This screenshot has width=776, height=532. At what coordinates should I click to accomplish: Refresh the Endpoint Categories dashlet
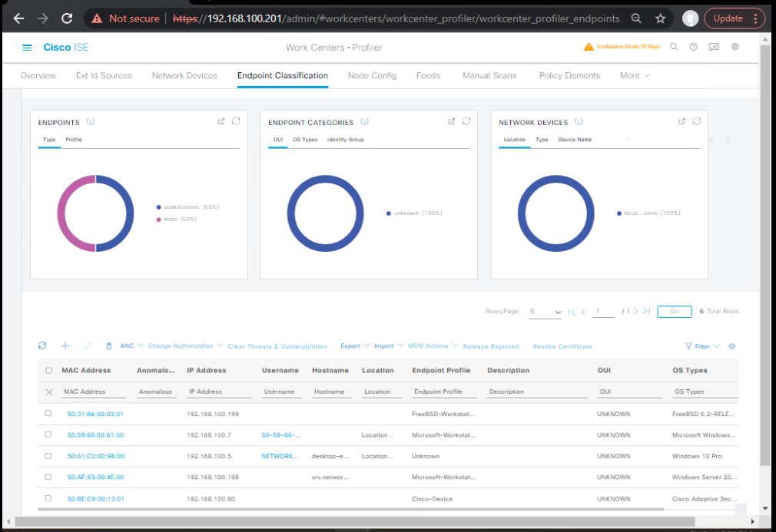[466, 121]
